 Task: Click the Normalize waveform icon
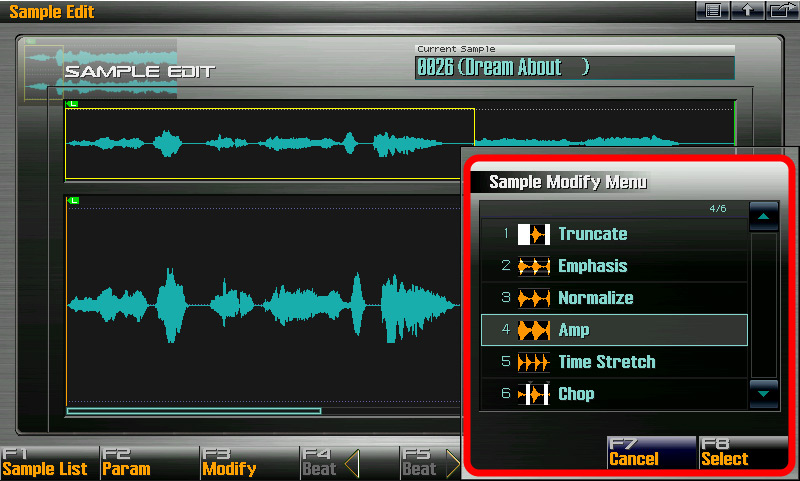click(534, 298)
